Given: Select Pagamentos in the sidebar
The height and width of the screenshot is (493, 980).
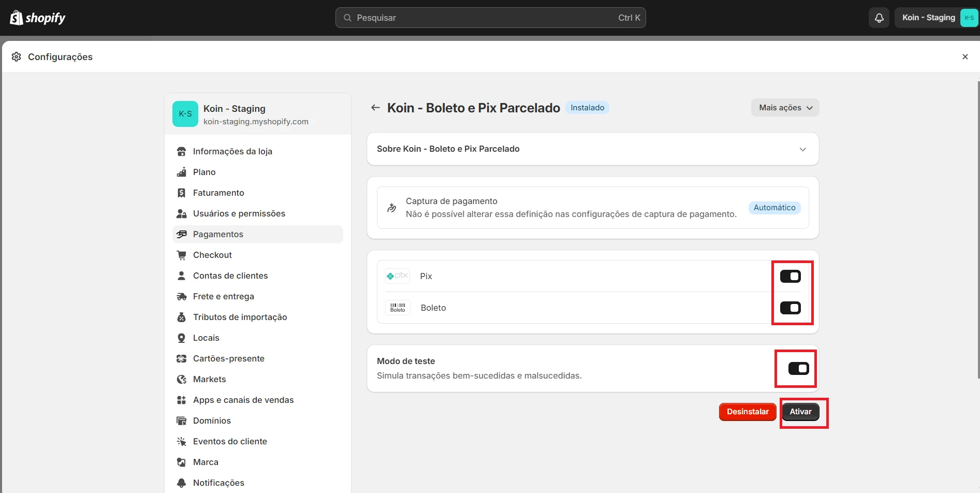Looking at the screenshot, I should 258,234.
